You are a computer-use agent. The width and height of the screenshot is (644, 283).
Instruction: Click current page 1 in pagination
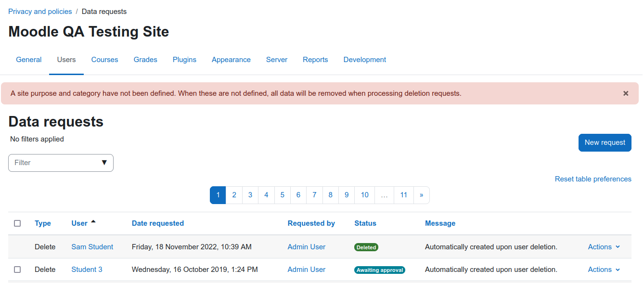coord(218,195)
